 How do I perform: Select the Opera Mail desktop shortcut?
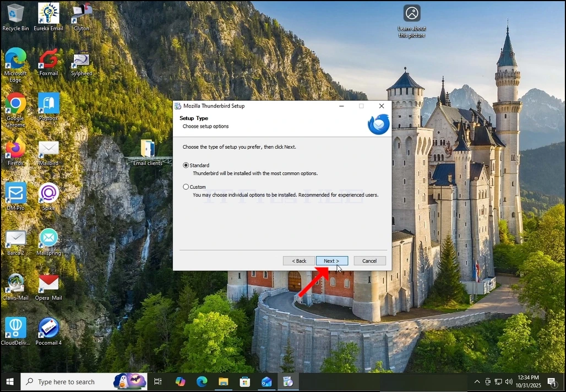click(x=48, y=287)
